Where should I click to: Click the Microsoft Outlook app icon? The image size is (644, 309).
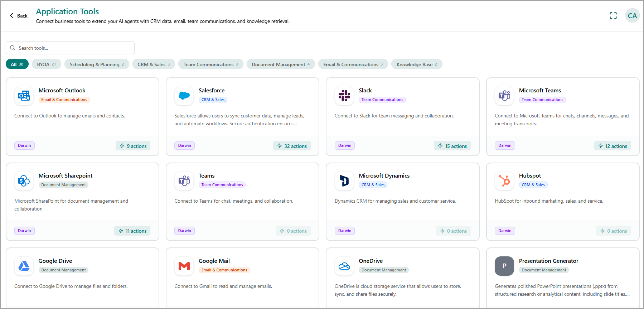click(x=24, y=96)
